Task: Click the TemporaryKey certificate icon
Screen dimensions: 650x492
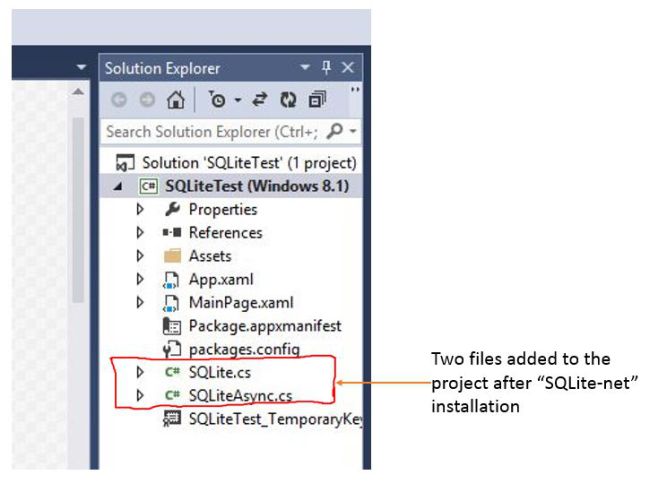Action: pyautogui.click(x=172, y=419)
